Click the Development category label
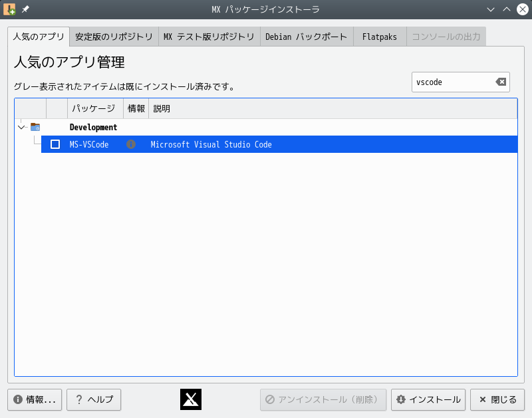532x418 pixels. pos(93,127)
